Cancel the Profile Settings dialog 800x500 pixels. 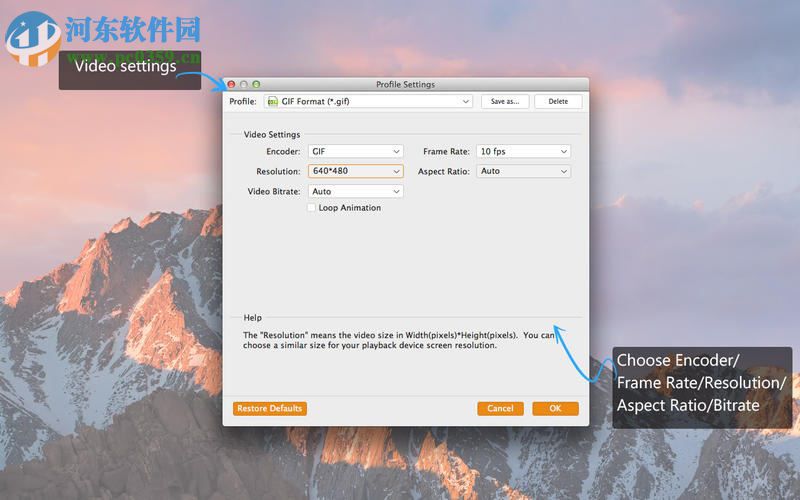point(500,408)
